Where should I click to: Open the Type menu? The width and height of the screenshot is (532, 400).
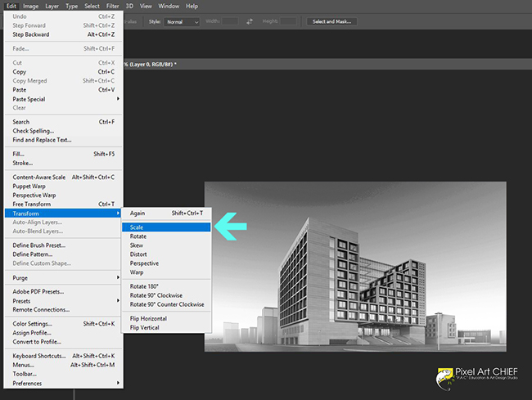click(71, 6)
